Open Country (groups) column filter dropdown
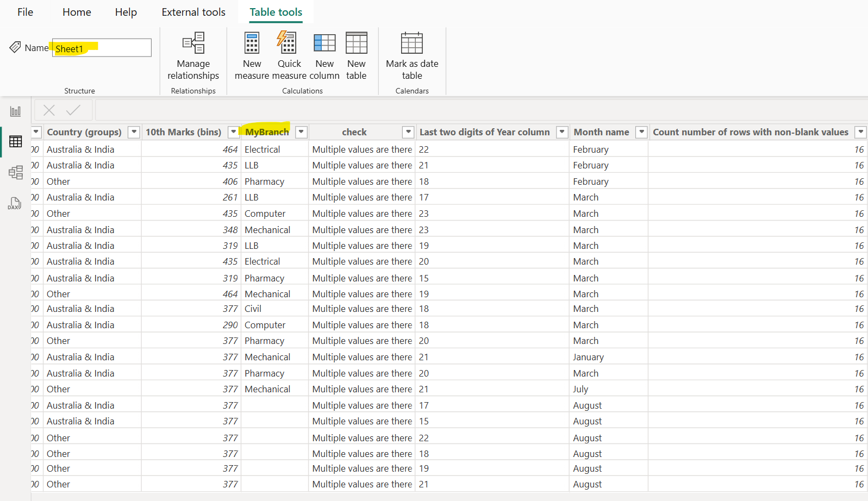 134,132
